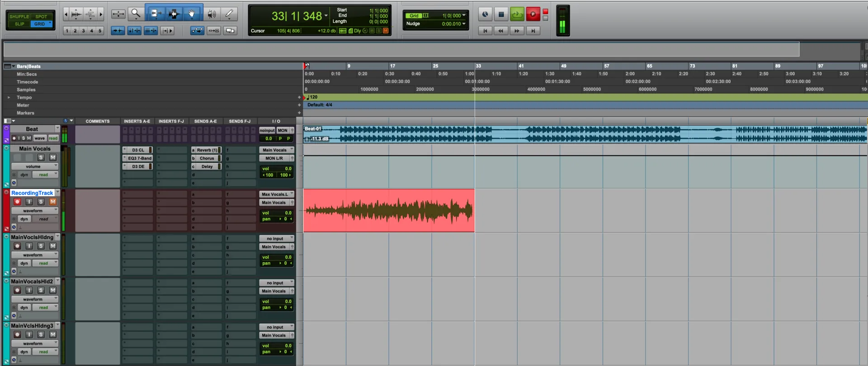Expand the Tempo ruler

[x=9, y=97]
